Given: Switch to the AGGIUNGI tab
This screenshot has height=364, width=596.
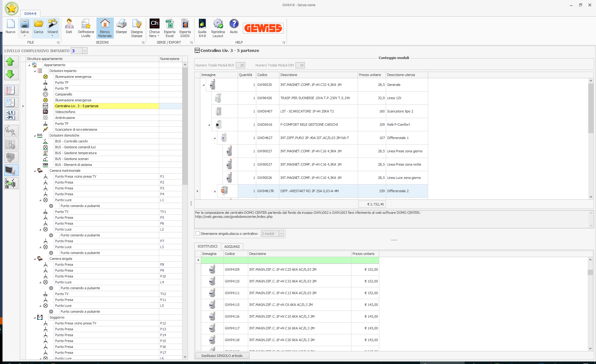Looking at the screenshot, I should (232, 247).
